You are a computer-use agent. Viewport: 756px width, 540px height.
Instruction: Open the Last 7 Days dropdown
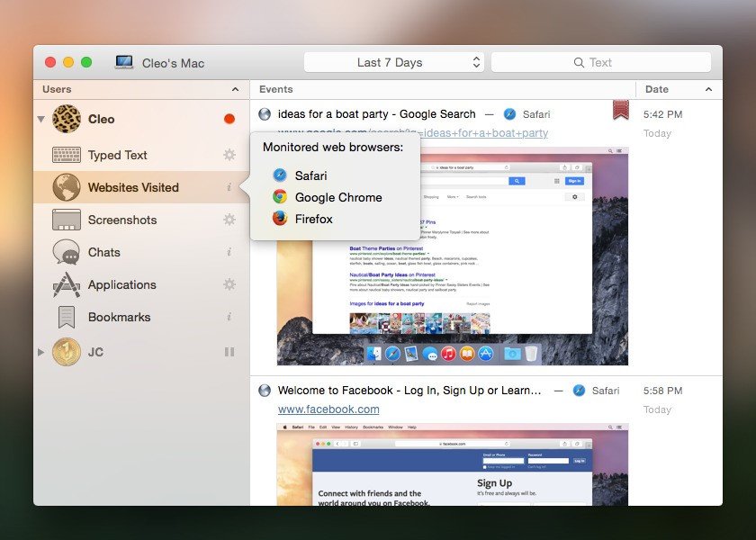(x=394, y=62)
